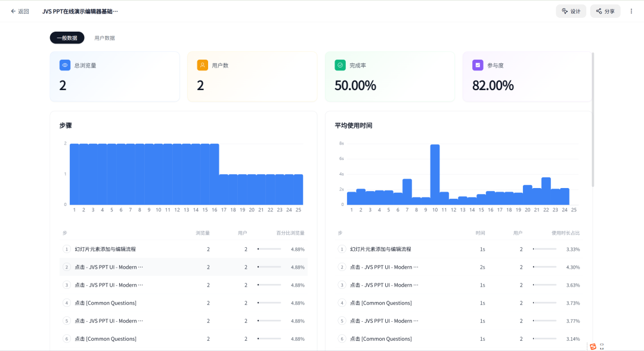Click the 百分比浏览量 column header
This screenshot has width=644, height=351.
pyautogui.click(x=290, y=233)
